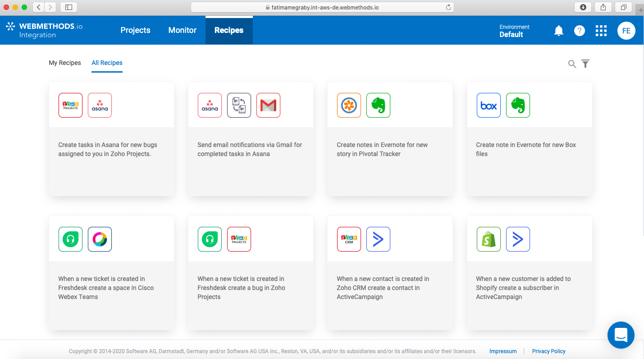
Task: Click the Box icon in the recipe card
Action: point(489,105)
